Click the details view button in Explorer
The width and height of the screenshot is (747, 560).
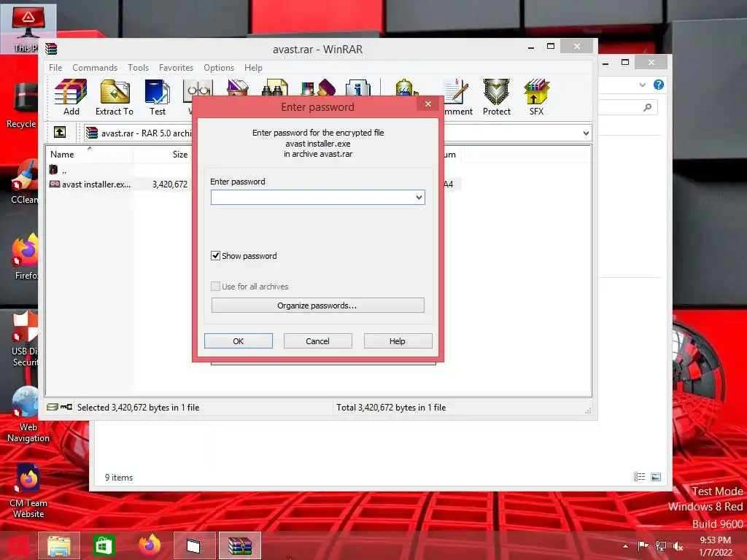click(x=639, y=477)
